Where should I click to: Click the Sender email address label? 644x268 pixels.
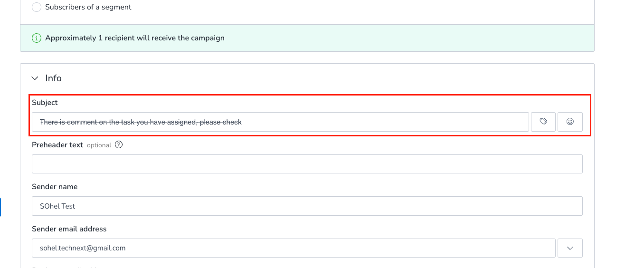coord(69,229)
